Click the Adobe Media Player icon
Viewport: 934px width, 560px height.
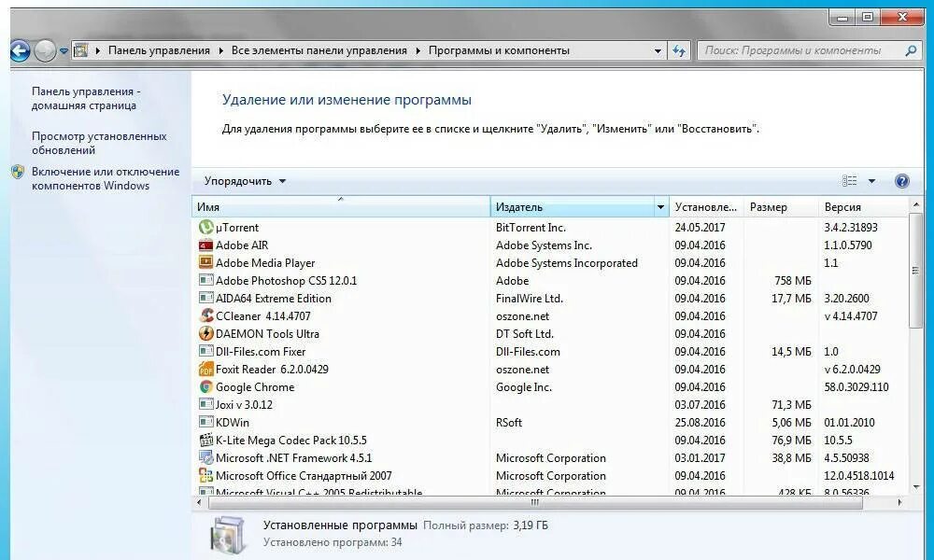pyautogui.click(x=205, y=262)
